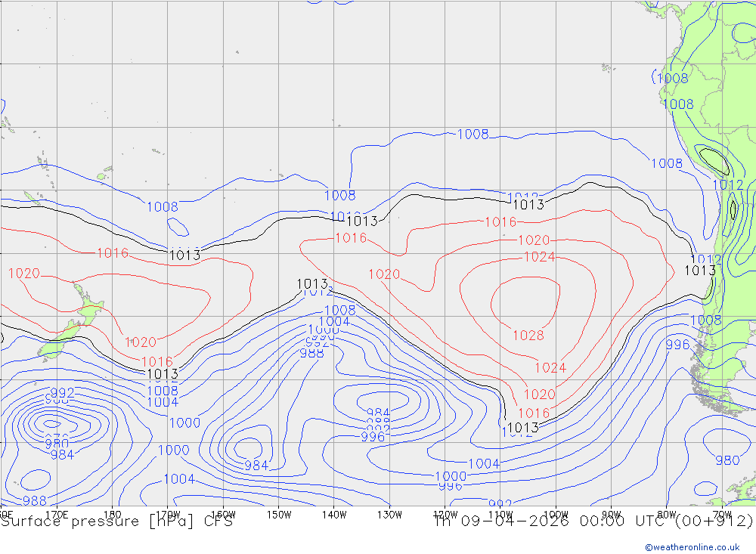Screen dimensions: 756x554
Task: Click the 996 label off southern Chile coast
Action: (x=678, y=345)
